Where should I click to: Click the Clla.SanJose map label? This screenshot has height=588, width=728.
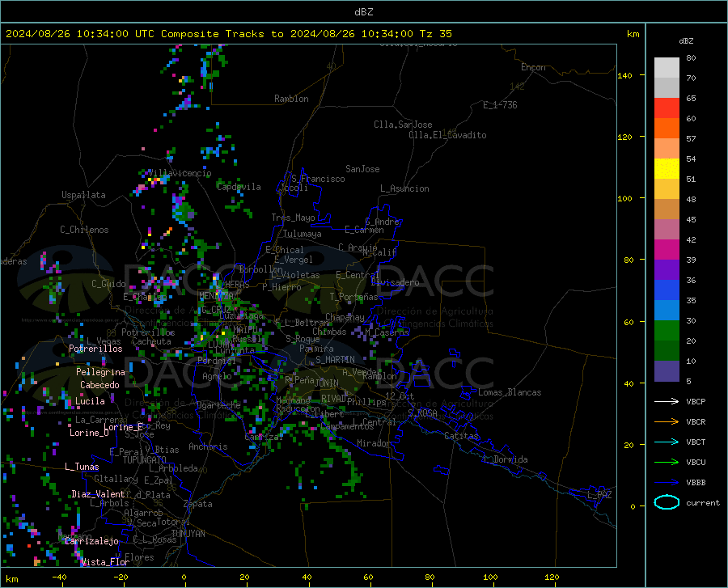click(x=403, y=125)
